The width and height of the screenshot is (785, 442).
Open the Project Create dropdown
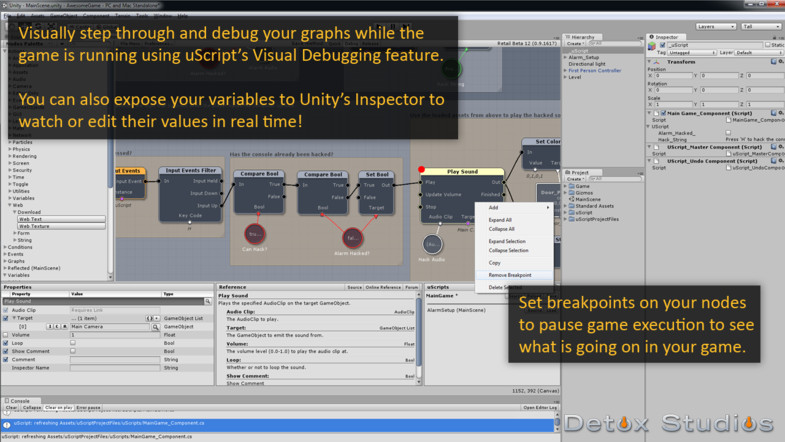[575, 179]
